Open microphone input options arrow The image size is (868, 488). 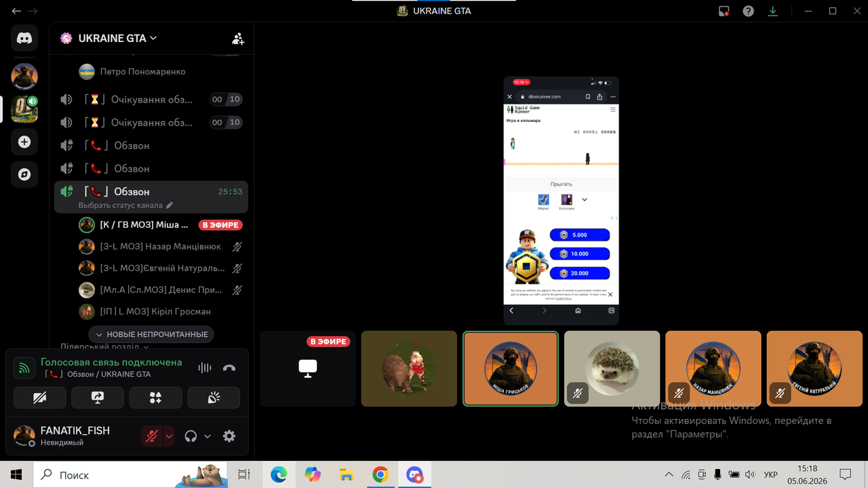pyautogui.click(x=169, y=436)
